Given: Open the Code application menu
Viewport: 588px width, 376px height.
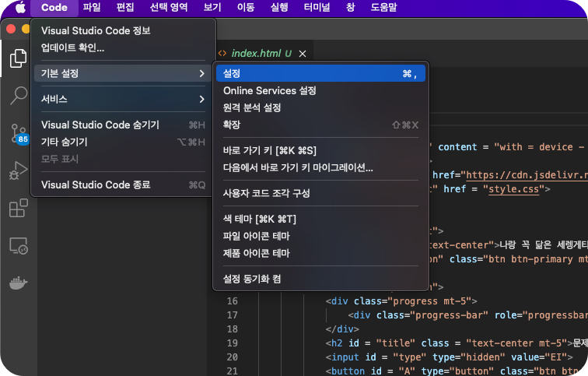Looking at the screenshot, I should pos(54,7).
